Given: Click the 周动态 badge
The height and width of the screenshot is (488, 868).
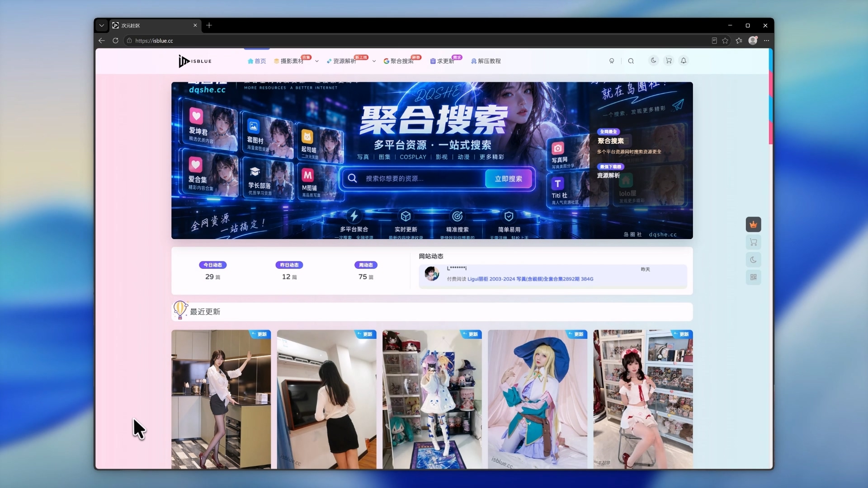Looking at the screenshot, I should tap(366, 265).
